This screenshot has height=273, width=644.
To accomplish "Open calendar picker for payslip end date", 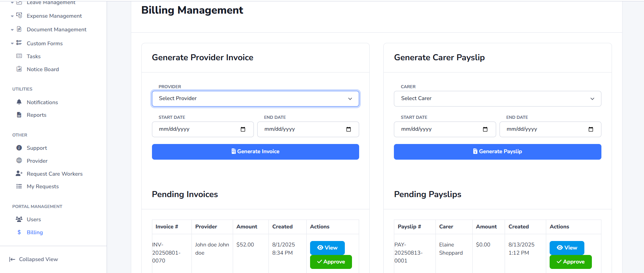I will point(591,129).
